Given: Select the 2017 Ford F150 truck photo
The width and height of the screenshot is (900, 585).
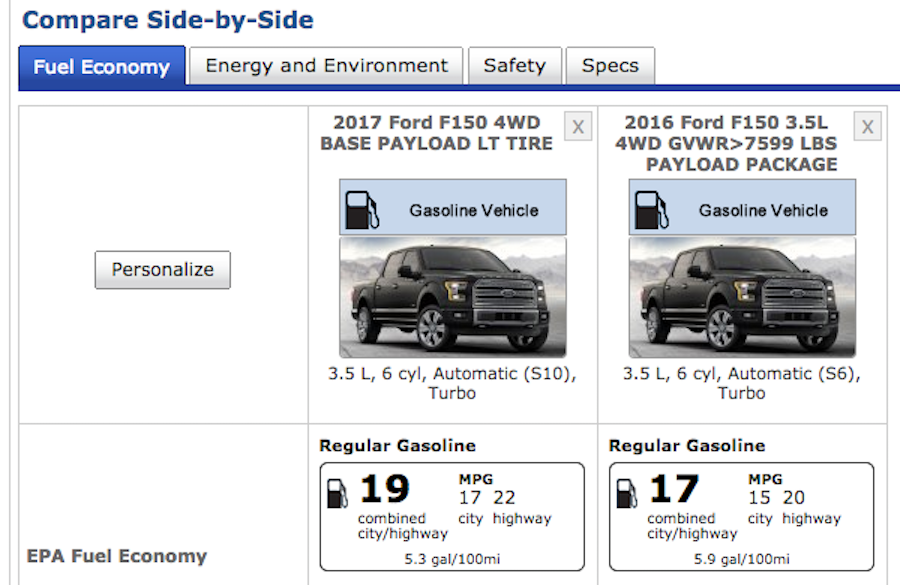Looking at the screenshot, I should [x=453, y=297].
